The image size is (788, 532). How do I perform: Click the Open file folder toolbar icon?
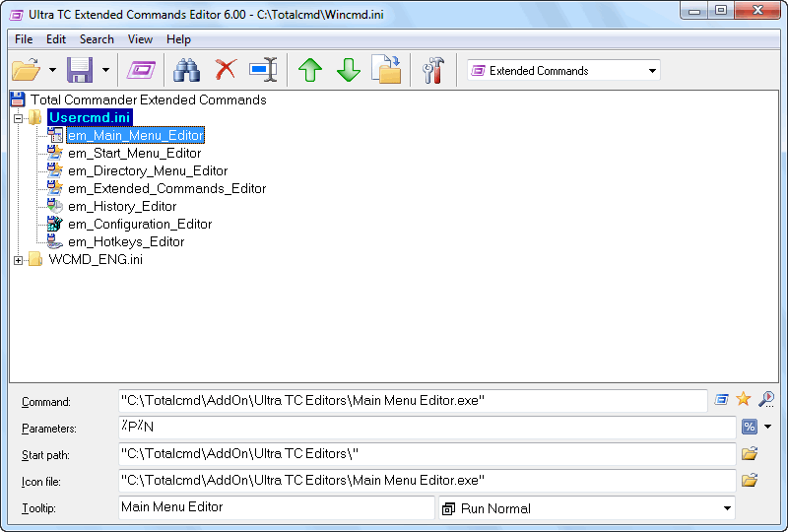click(27, 70)
